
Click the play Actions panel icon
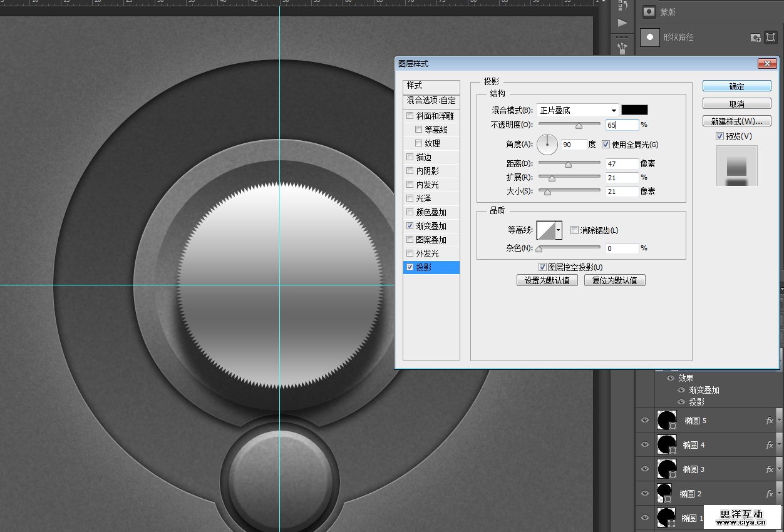(x=622, y=23)
